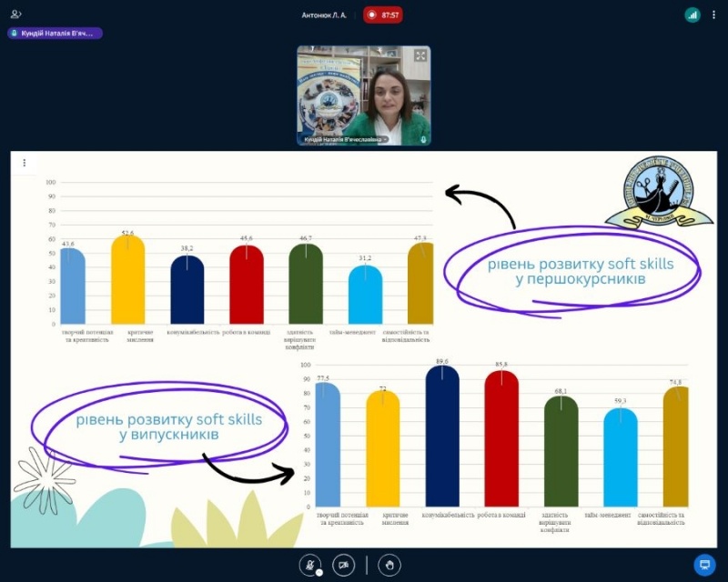This screenshot has width=728, height=582.
Task: Open the three-dot menu at top right
Action: (x=714, y=15)
